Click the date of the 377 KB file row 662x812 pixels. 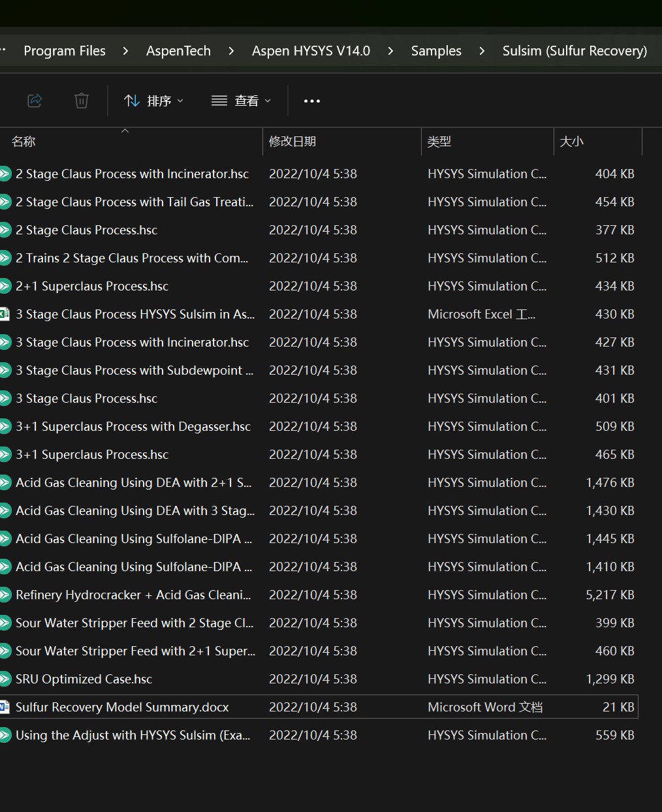(x=313, y=230)
